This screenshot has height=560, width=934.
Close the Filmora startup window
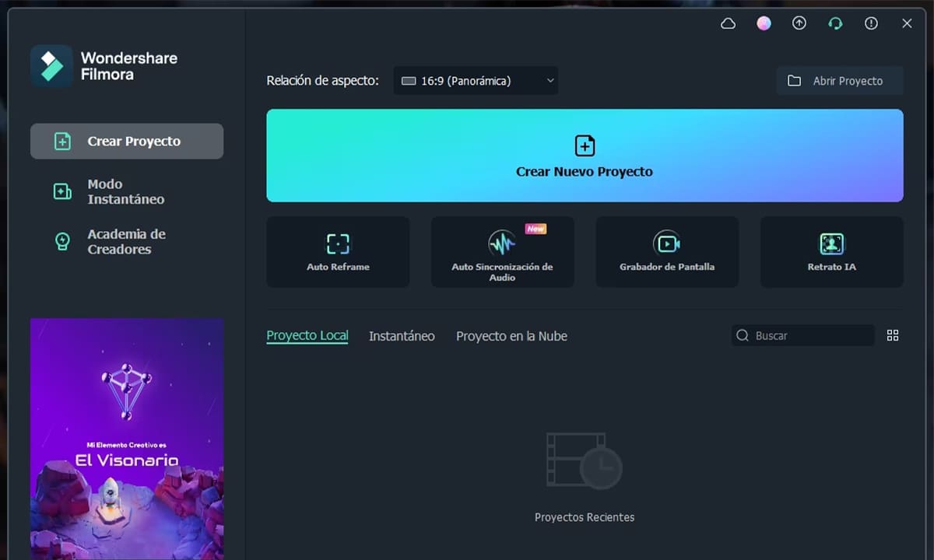click(x=907, y=23)
